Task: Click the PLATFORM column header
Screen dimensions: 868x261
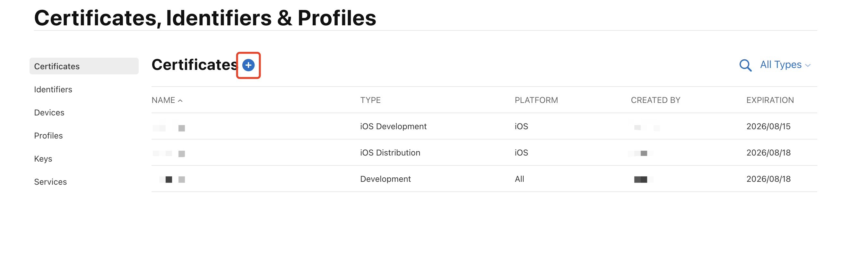Action: coord(536,100)
